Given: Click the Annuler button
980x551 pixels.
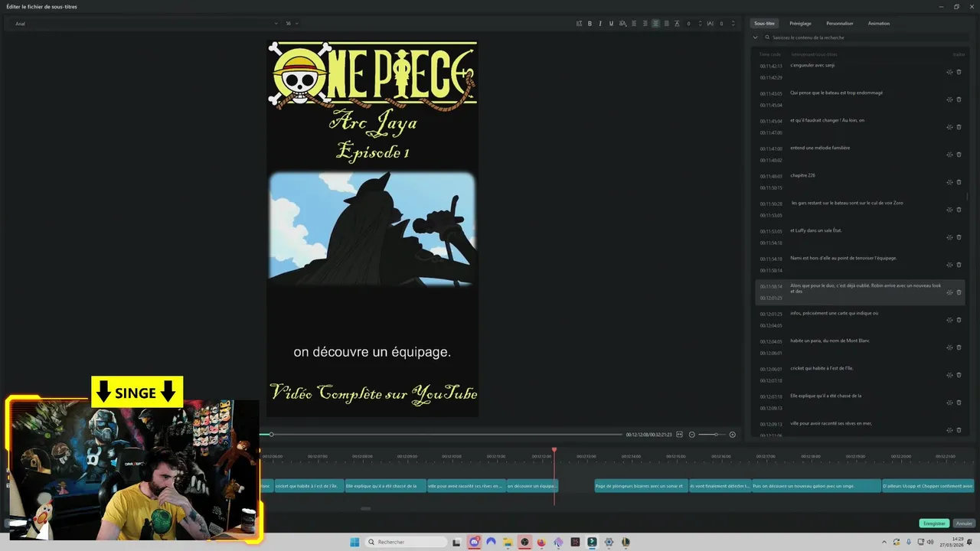Looking at the screenshot, I should pyautogui.click(x=964, y=523).
